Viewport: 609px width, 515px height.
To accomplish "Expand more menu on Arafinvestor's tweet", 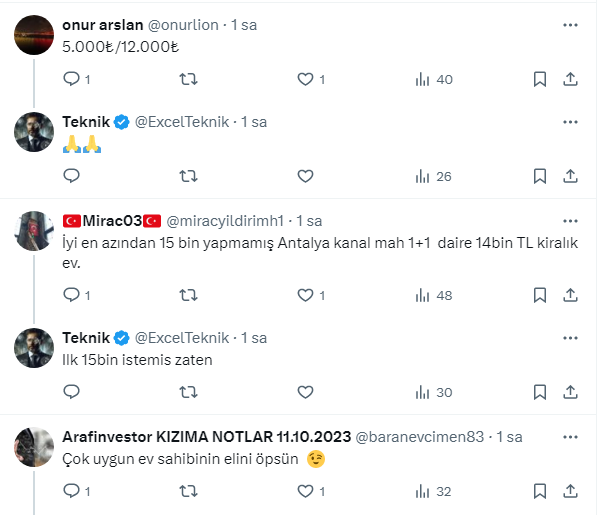I will 570,437.
